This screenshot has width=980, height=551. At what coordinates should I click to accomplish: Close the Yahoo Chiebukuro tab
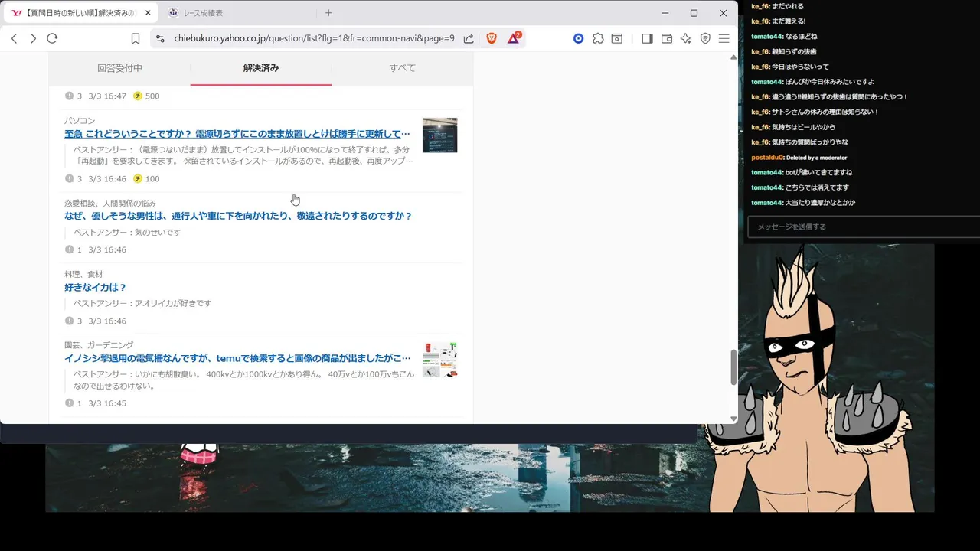[x=148, y=13]
